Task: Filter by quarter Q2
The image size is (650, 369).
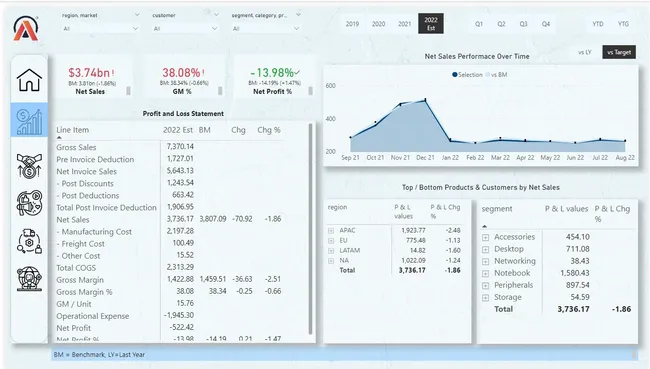Action: (501, 24)
